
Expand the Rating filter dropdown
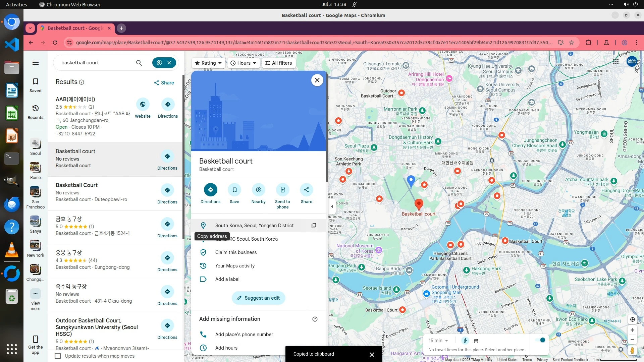[208, 63]
